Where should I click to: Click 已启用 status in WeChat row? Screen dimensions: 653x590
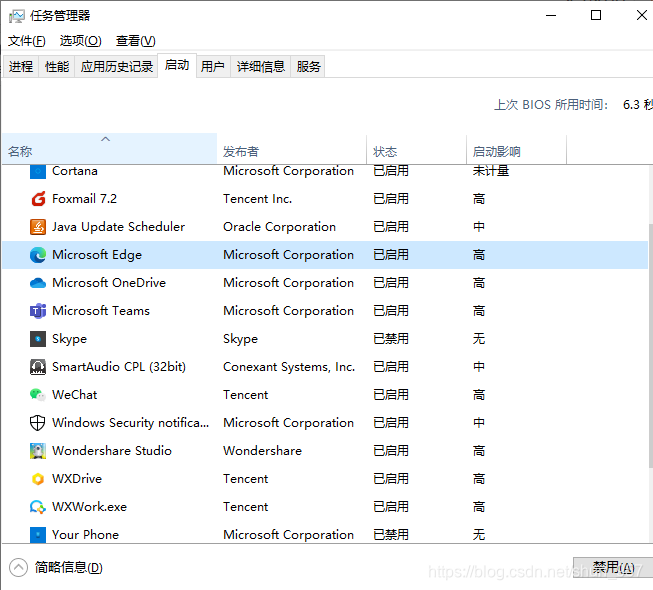(391, 395)
